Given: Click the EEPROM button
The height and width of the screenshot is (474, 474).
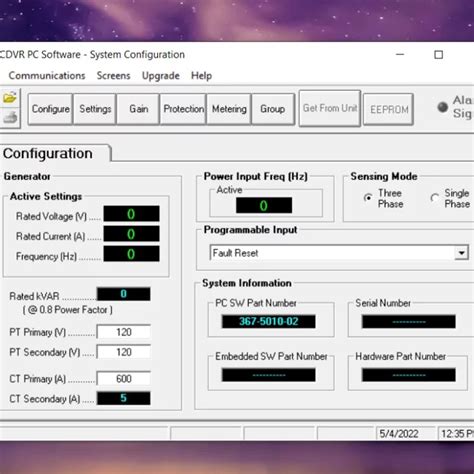Looking at the screenshot, I should (x=389, y=109).
